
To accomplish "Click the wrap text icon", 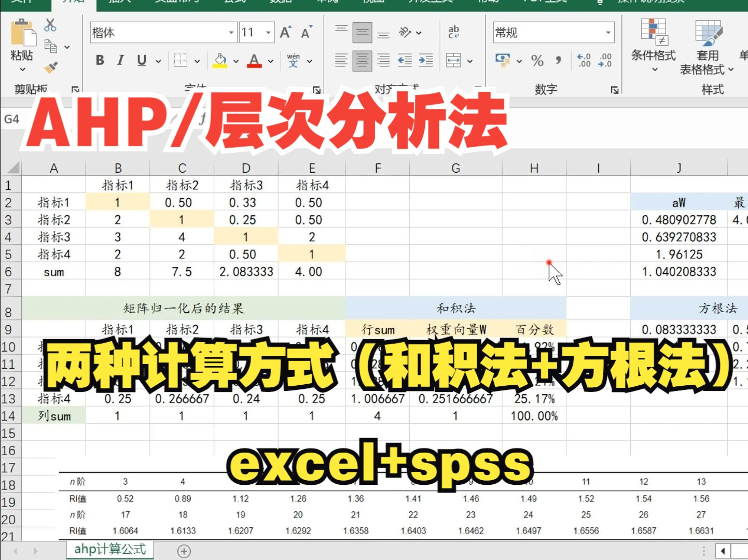I will coord(454,32).
